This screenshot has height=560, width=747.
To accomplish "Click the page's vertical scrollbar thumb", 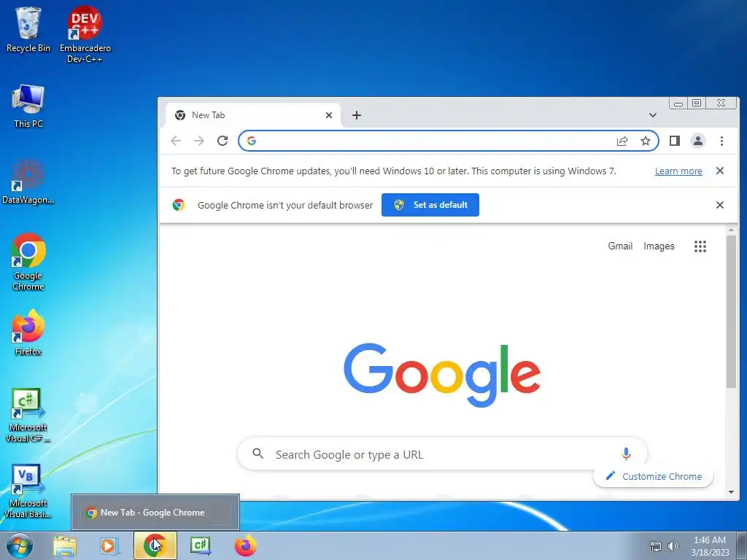I will [731, 312].
